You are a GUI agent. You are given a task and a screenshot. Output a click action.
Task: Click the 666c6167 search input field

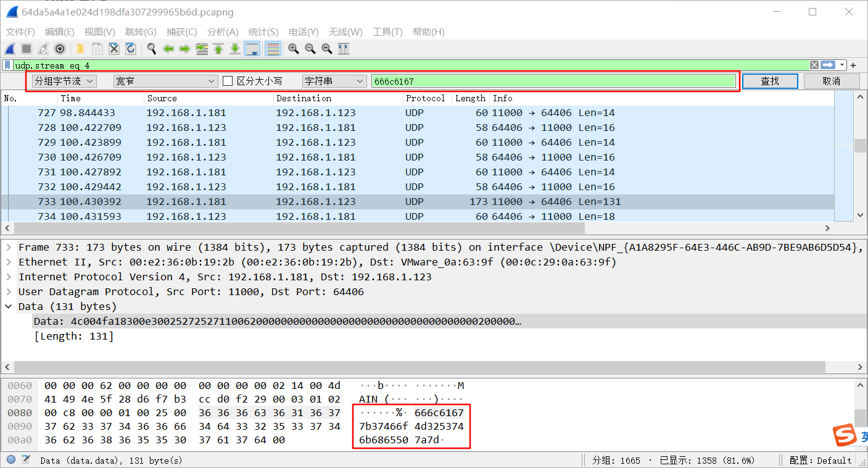point(553,81)
